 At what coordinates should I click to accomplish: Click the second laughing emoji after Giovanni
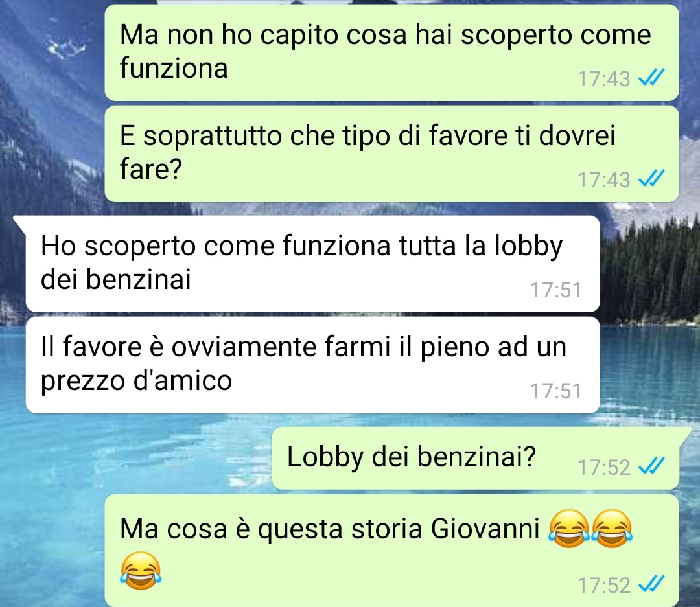pos(612,529)
